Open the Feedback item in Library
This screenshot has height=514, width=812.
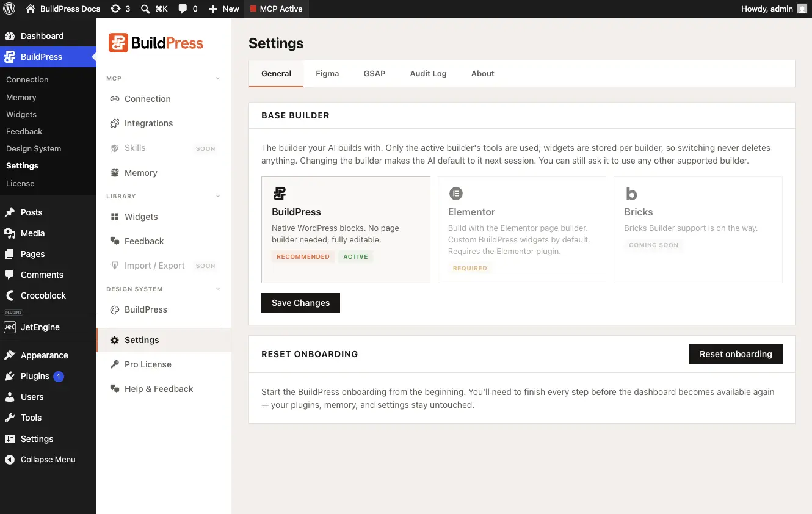click(164, 241)
